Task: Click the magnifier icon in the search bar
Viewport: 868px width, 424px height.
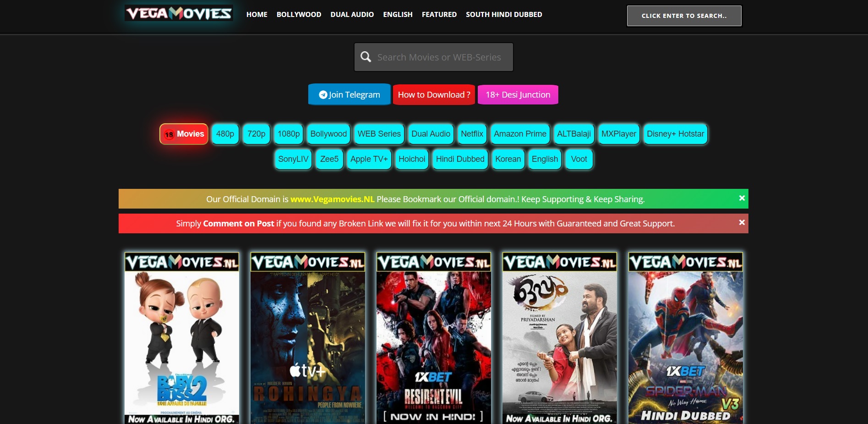Action: (x=366, y=57)
